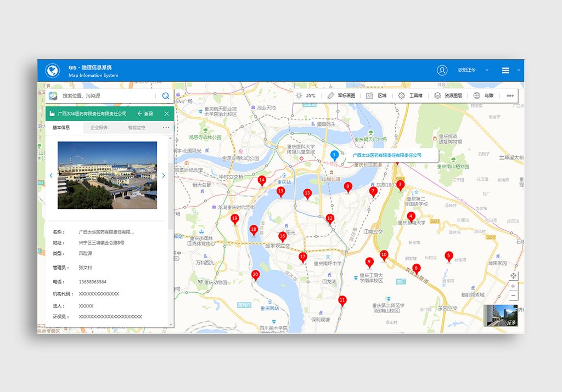Click the type value 风险源
562x392 pixels.
[x=85, y=253]
